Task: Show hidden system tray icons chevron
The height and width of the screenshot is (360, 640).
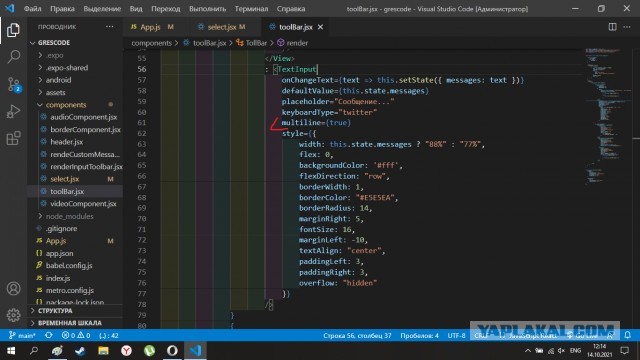Action: 528,351
